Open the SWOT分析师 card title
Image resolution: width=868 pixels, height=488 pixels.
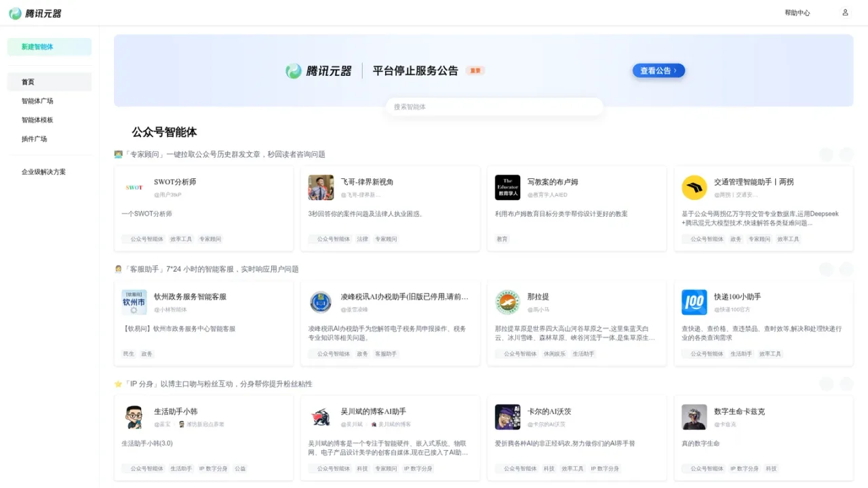pos(175,182)
